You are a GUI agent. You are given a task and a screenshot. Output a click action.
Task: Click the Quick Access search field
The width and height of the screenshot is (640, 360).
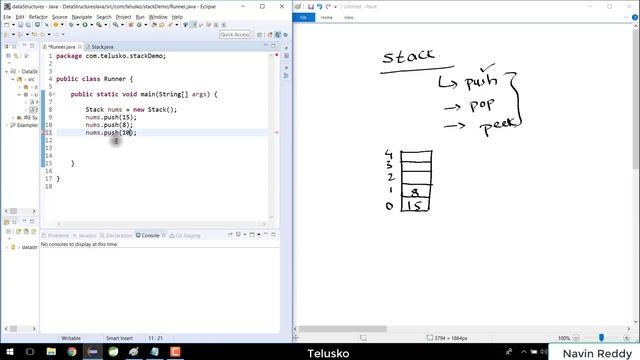pyautogui.click(x=235, y=35)
